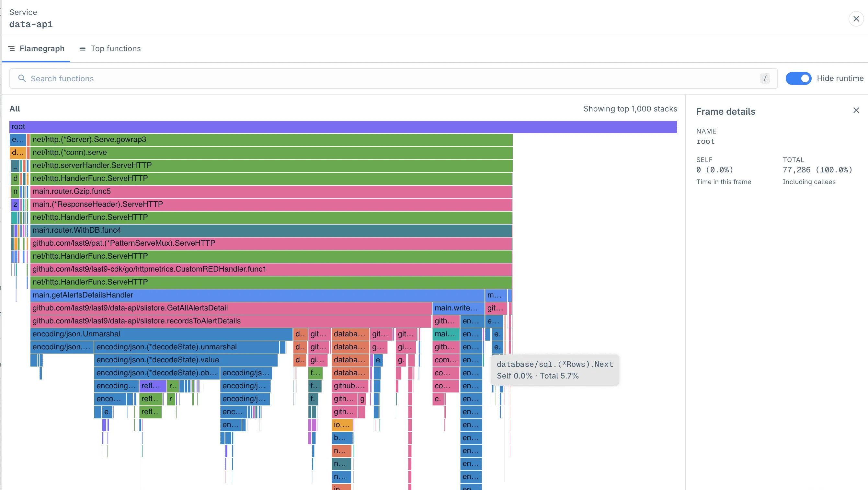Click net/http.serverHandler.ServeHTTP frame
Viewport: 868px width, 490px height.
point(272,166)
